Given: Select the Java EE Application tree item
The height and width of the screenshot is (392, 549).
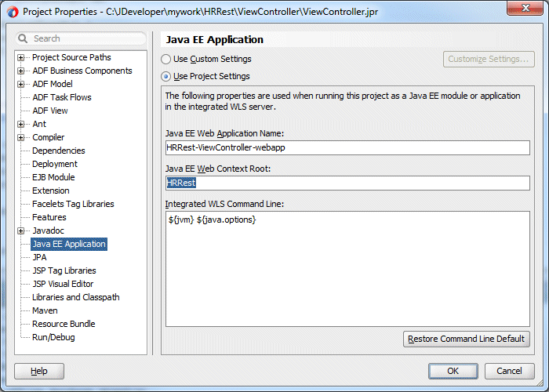Looking at the screenshot, I should pos(69,244).
